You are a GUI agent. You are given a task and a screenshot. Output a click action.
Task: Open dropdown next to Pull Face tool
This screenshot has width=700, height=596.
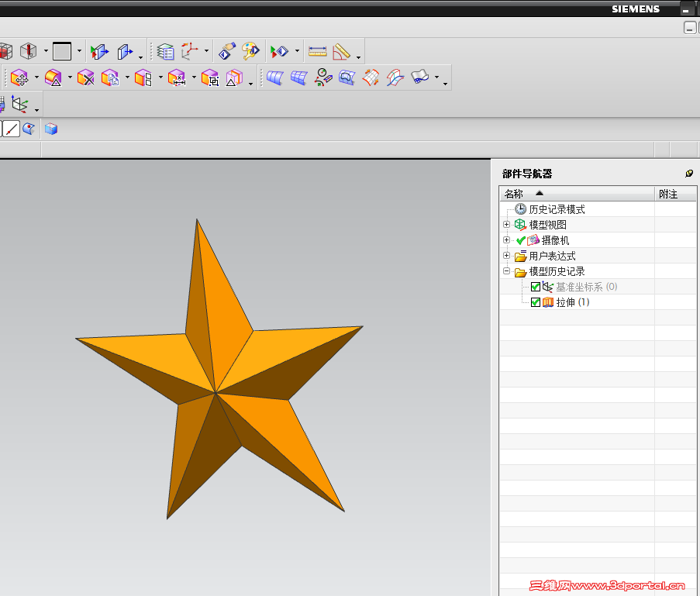pyautogui.click(x=70, y=78)
